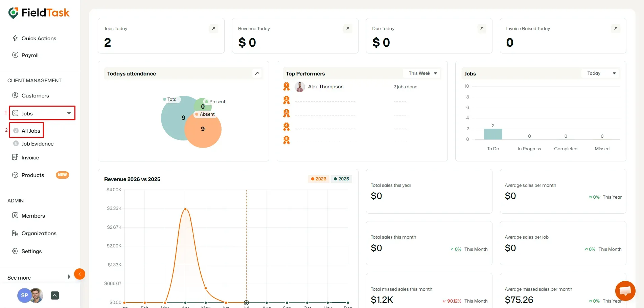Open Quick Actions lightning icon
This screenshot has width=644, height=308.
point(15,38)
